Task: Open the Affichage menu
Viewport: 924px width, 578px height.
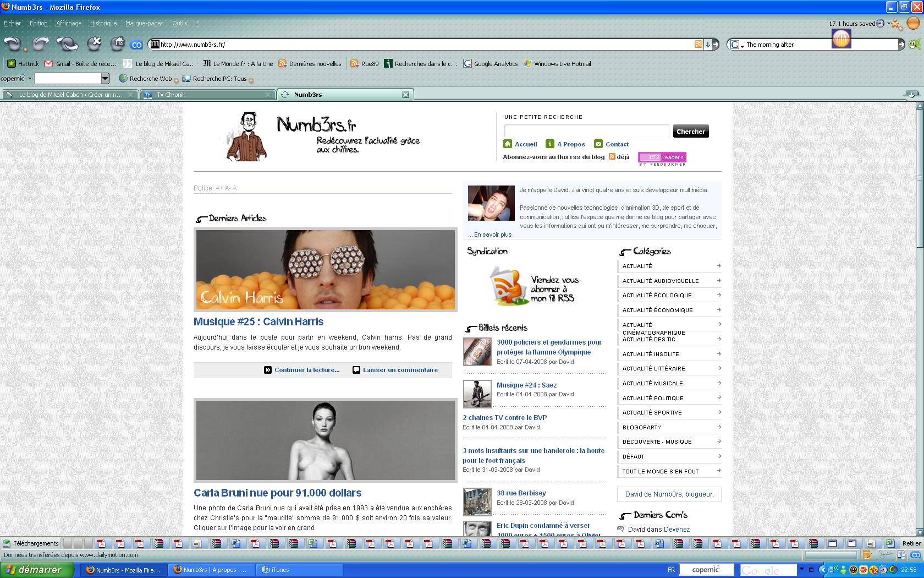Action: pos(69,23)
